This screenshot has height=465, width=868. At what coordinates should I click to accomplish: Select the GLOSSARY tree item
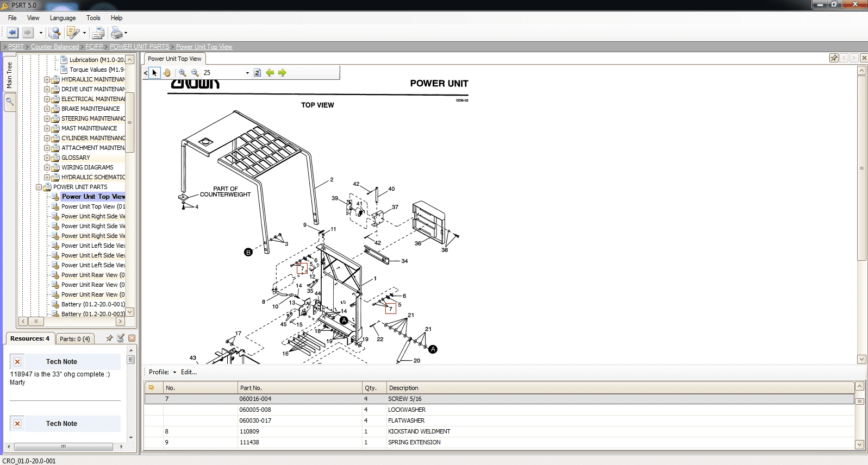76,158
